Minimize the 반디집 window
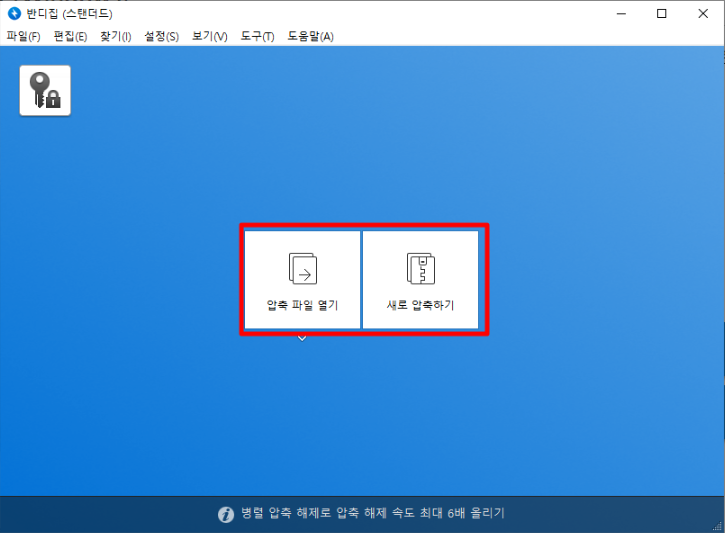This screenshot has height=533, width=725. click(621, 14)
